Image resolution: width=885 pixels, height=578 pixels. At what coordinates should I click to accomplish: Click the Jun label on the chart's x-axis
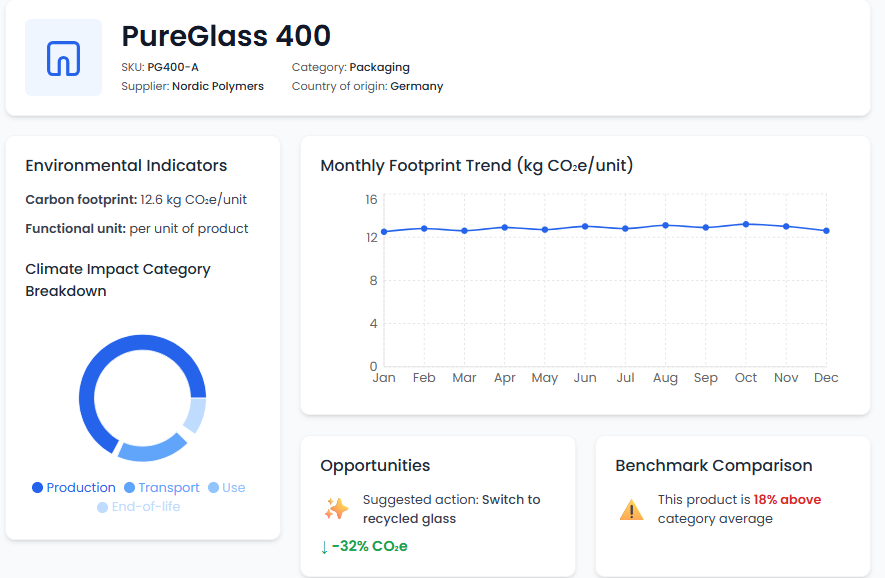click(x=585, y=378)
